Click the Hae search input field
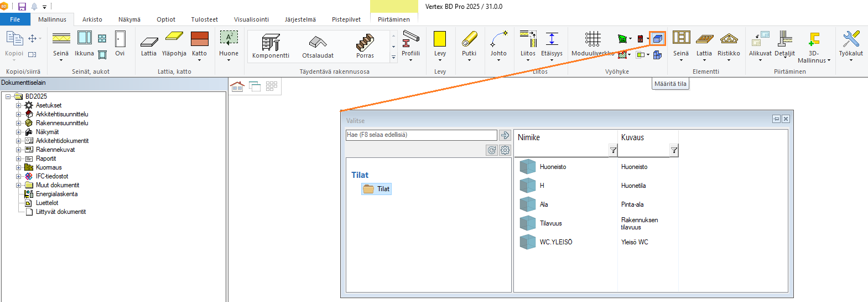Screen dimensions: 868x302 click(x=421, y=135)
